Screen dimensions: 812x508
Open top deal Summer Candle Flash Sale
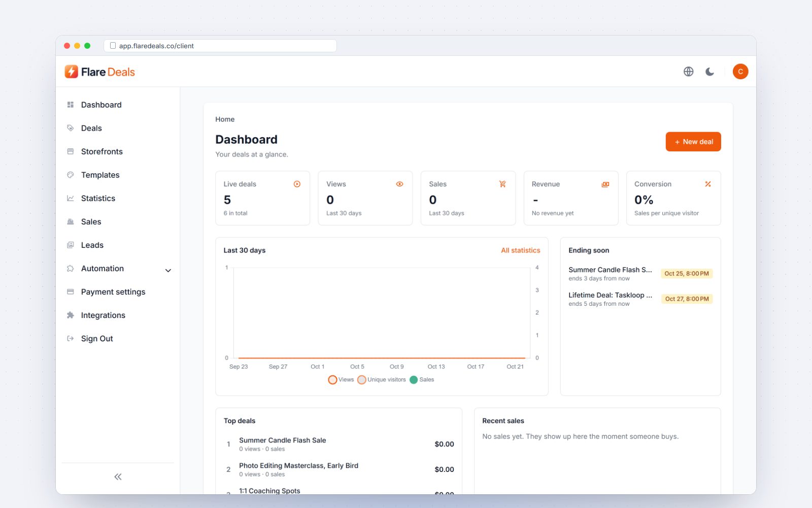283,440
